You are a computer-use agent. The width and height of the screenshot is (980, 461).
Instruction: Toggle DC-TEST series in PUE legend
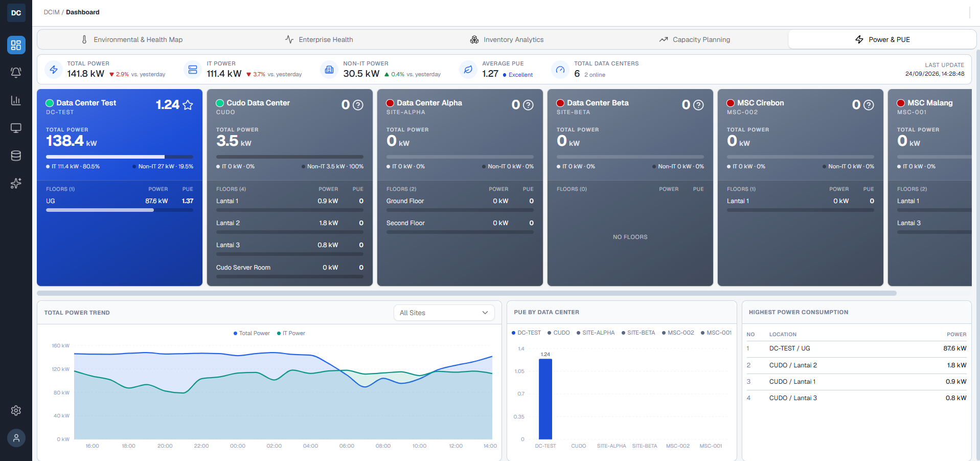pyautogui.click(x=526, y=333)
